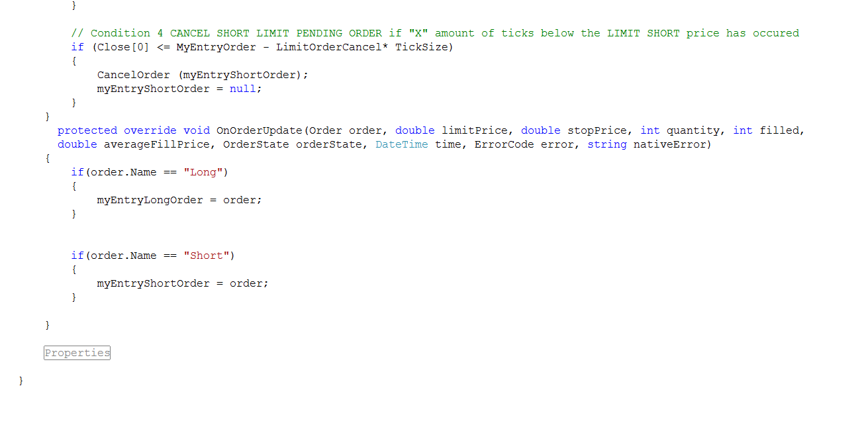Expand the collapsed Properties region

tap(77, 353)
